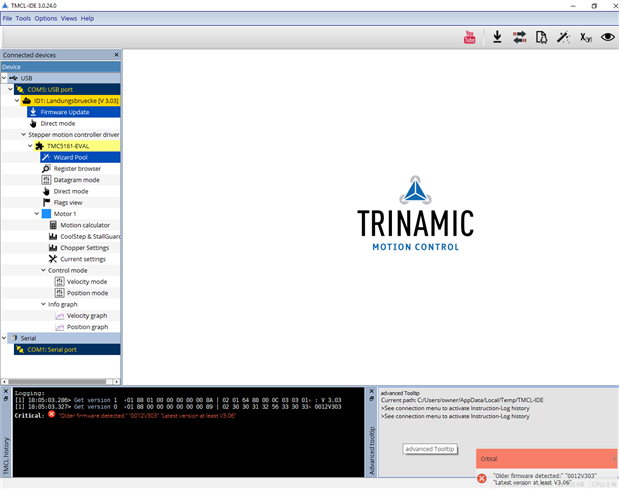Click the 'Get version 1' log line

pyautogui.click(x=178, y=400)
